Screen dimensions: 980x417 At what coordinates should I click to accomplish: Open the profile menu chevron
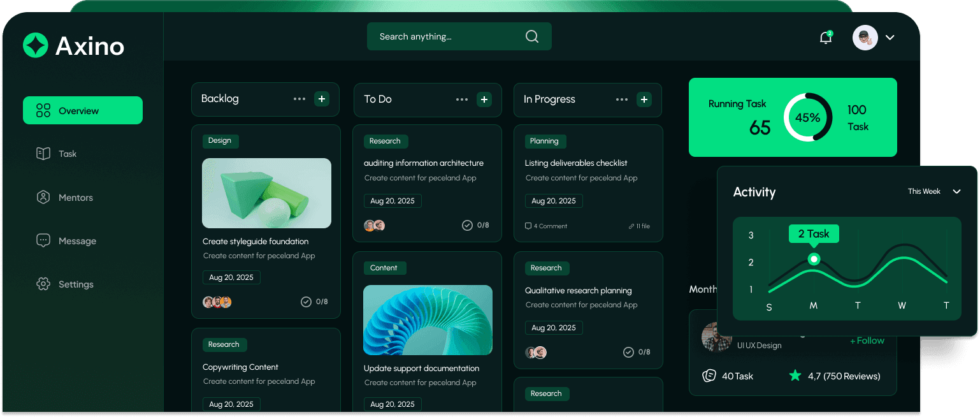point(890,38)
